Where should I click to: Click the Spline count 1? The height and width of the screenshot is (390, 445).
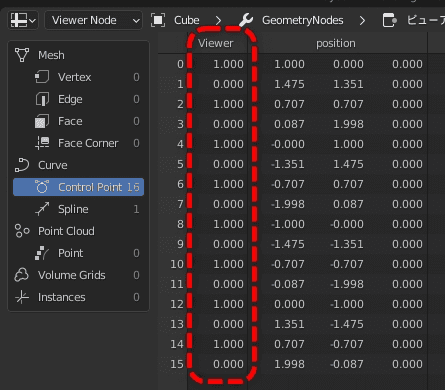pyautogui.click(x=136, y=209)
